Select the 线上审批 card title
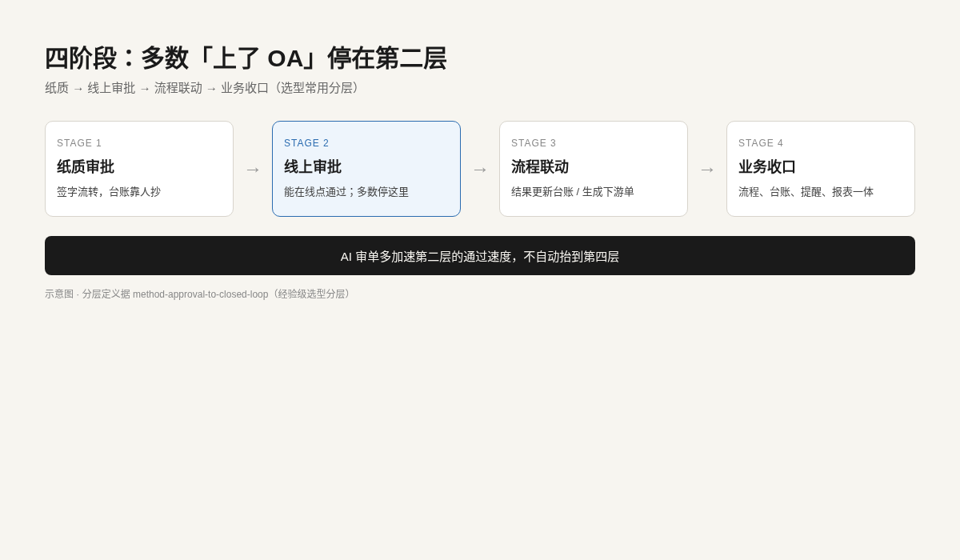Image resolution: width=960 pixels, height=560 pixels. (313, 166)
